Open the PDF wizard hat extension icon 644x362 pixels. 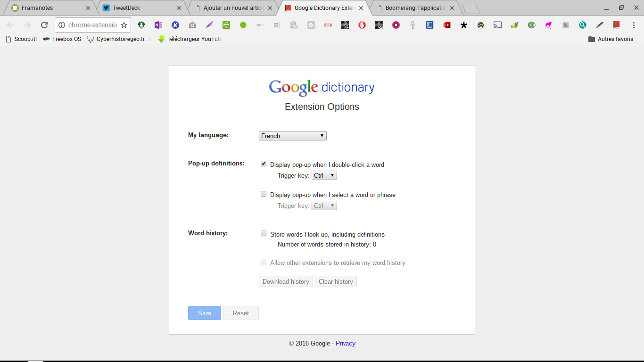pyautogui.click(x=514, y=25)
